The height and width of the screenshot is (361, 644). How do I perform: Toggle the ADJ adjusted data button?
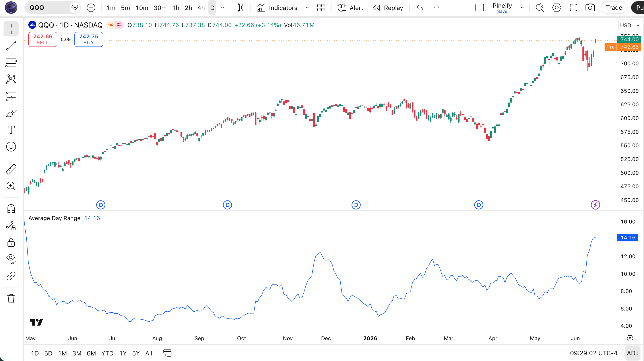[633, 353]
